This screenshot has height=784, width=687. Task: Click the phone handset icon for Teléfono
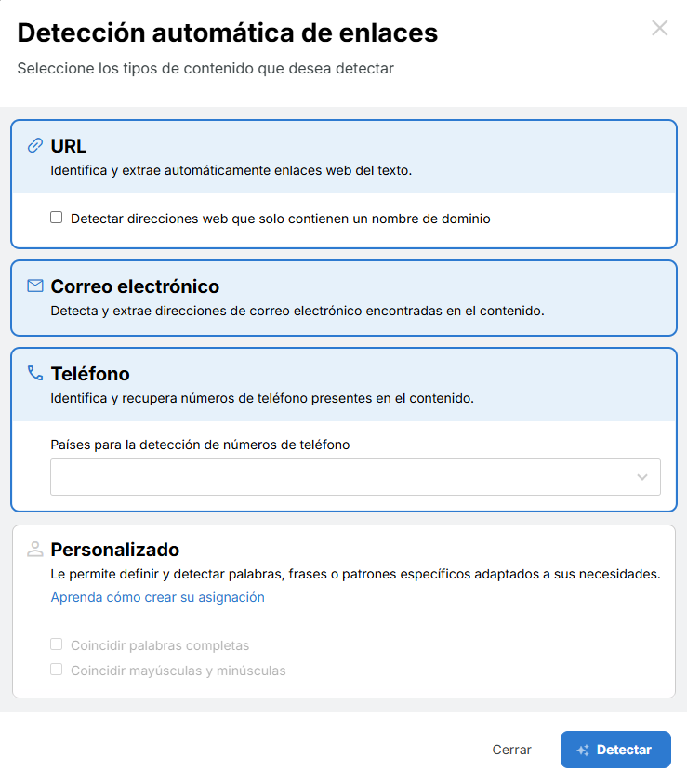pos(35,373)
